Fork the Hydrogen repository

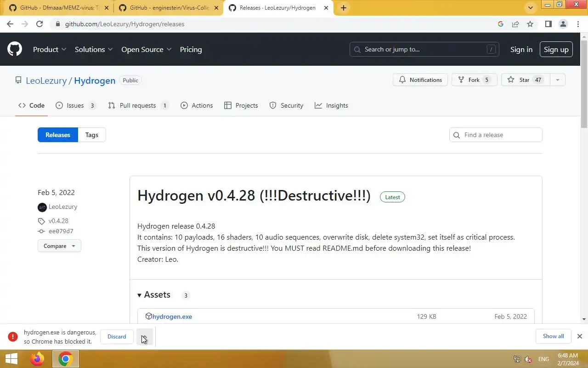[475, 80]
